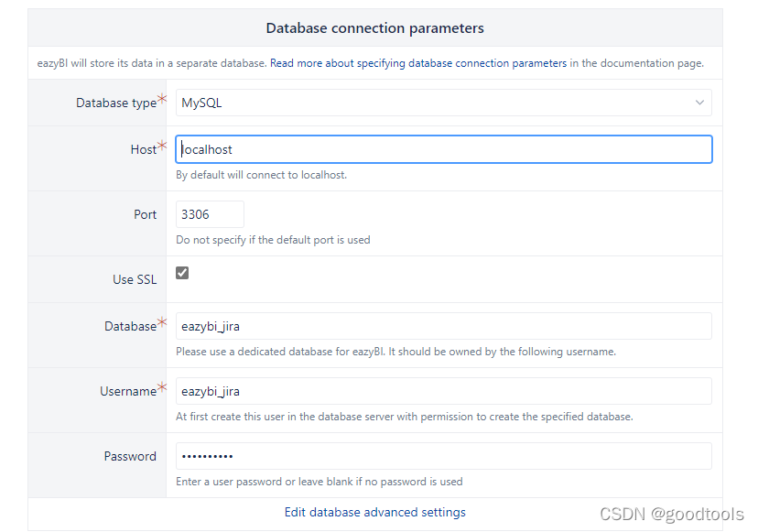Click into the Password field

tap(443, 456)
